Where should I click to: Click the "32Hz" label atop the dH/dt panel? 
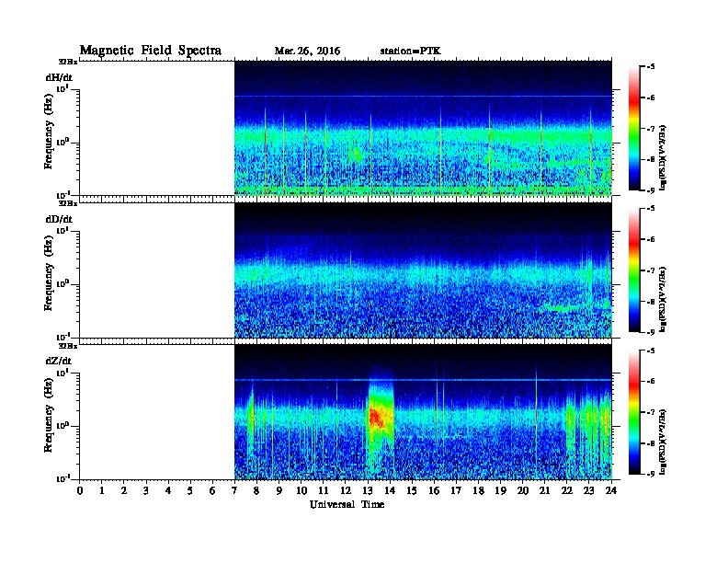pos(68,62)
